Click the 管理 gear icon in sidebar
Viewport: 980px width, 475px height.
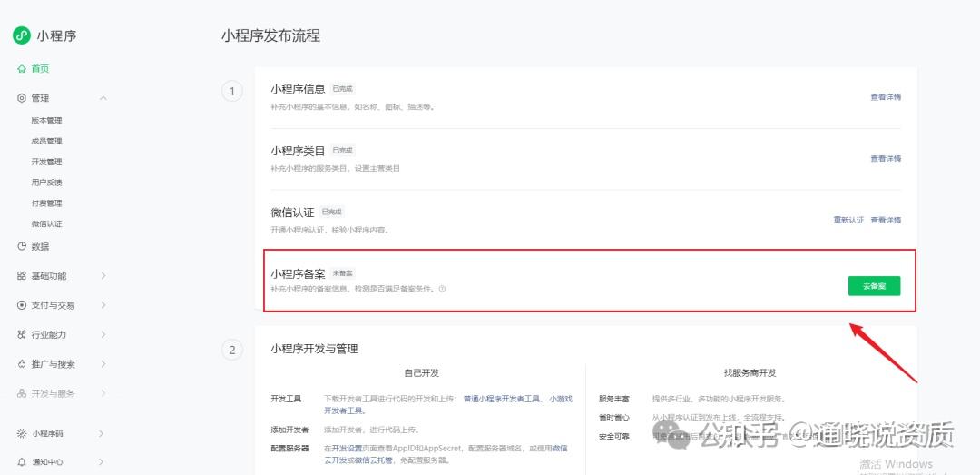[22, 98]
